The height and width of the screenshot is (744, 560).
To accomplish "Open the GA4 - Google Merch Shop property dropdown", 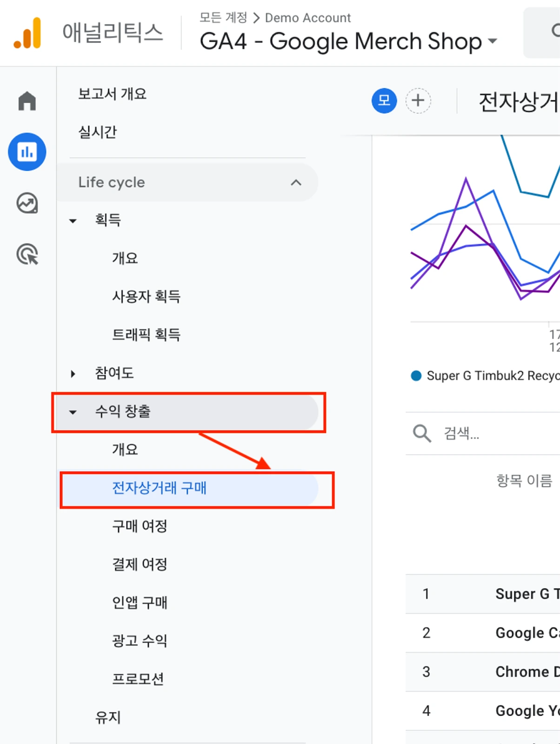I will [348, 41].
